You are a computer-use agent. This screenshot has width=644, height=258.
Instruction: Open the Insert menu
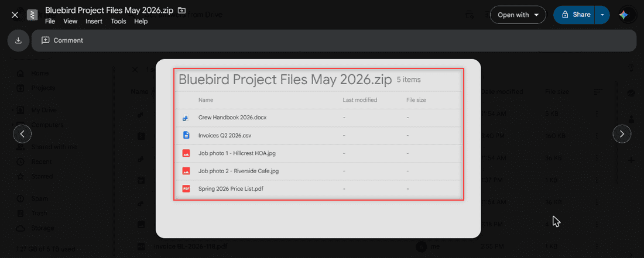[94, 21]
